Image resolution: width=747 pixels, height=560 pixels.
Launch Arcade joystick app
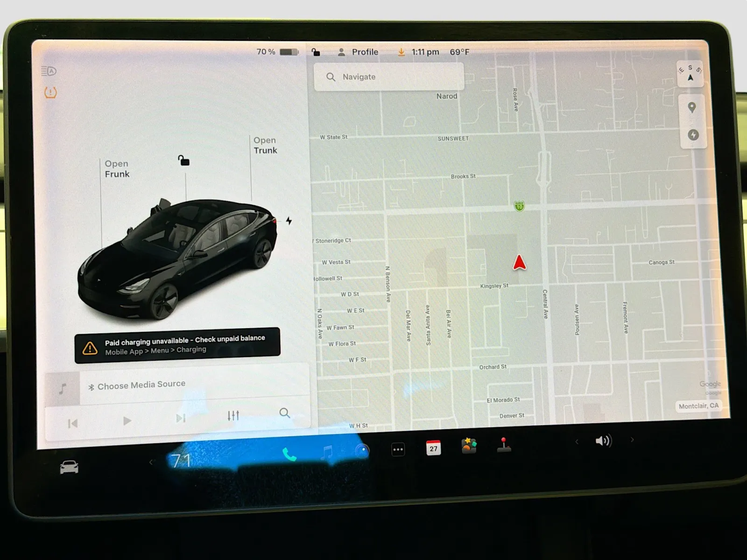[504, 445]
